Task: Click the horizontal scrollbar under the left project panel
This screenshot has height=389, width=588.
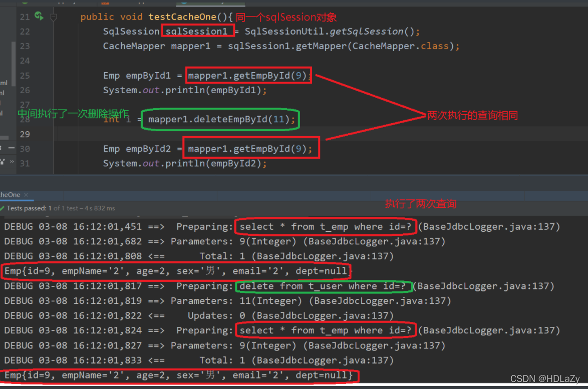Action: click(x=5, y=138)
